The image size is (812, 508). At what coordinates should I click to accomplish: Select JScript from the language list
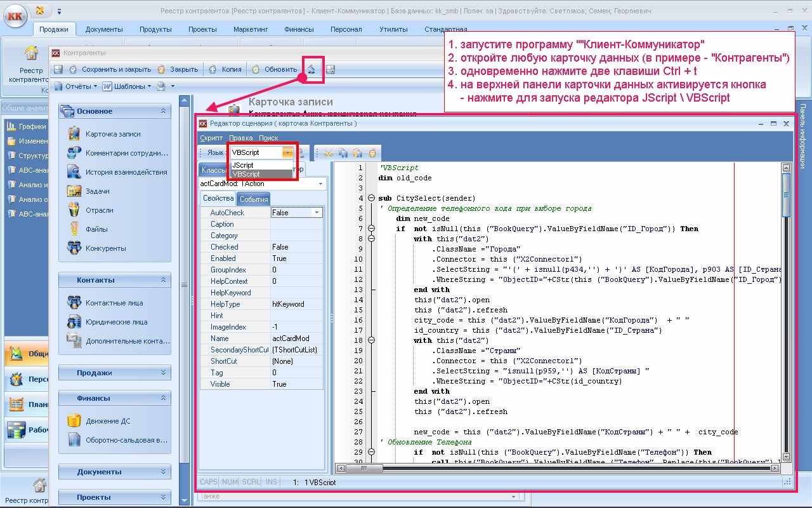261,165
